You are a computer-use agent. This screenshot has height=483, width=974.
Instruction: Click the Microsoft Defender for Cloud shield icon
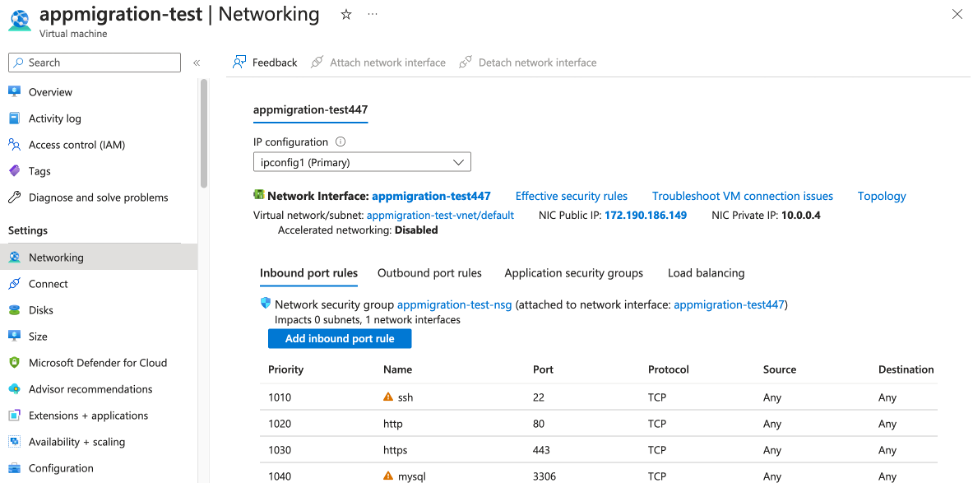click(x=14, y=363)
